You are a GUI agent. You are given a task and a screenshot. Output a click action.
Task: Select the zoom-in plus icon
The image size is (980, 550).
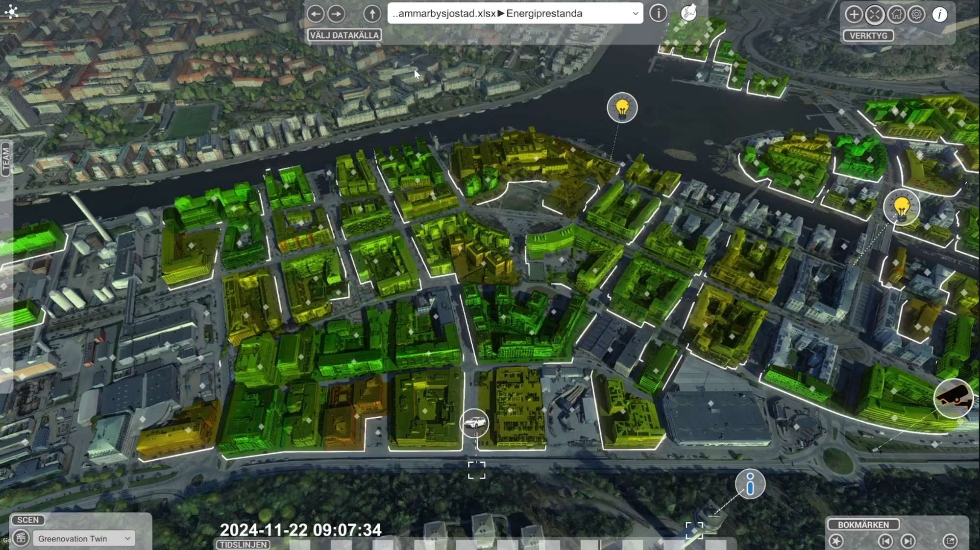[x=855, y=15]
